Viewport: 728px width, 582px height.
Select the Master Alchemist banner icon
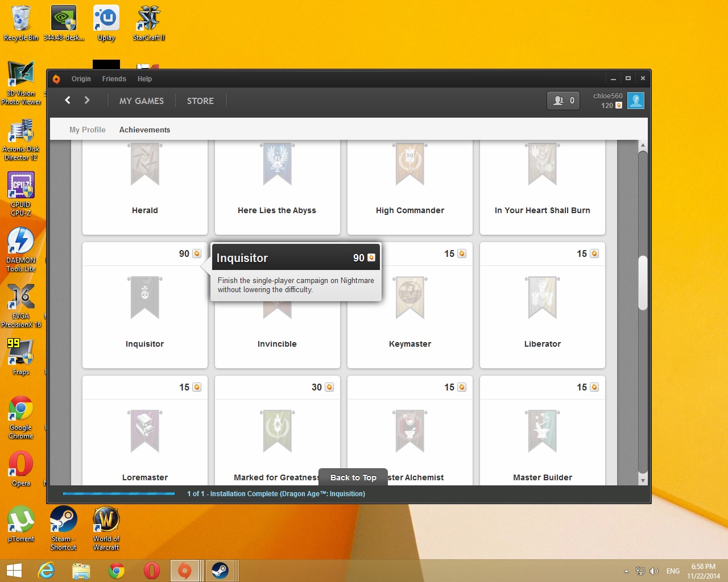pos(410,431)
